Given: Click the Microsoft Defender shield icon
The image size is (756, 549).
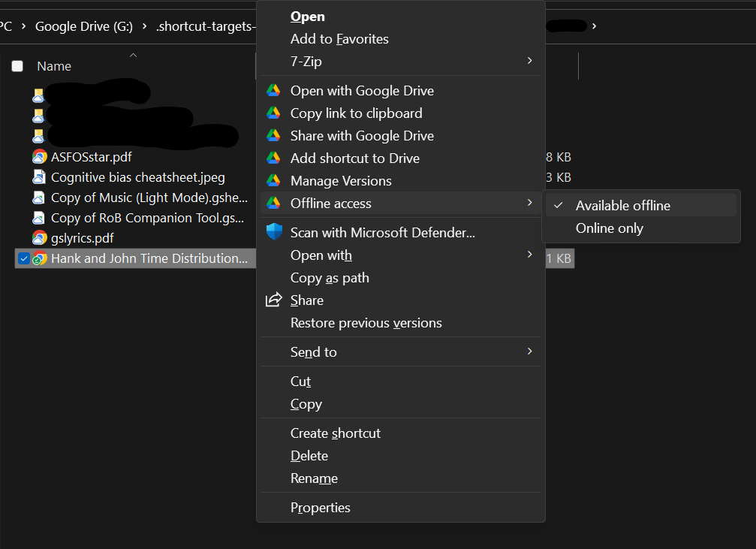Looking at the screenshot, I should (x=274, y=233).
